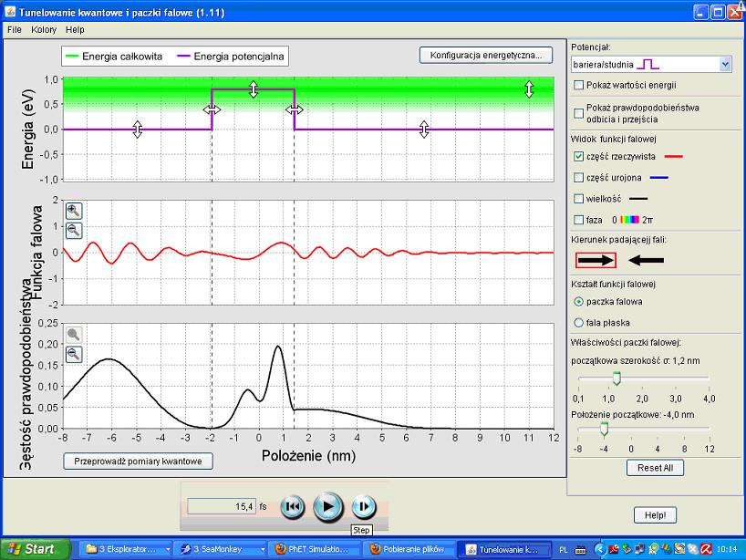This screenshot has width=746, height=560.
Task: Open the Start menu
Action: tap(36, 549)
